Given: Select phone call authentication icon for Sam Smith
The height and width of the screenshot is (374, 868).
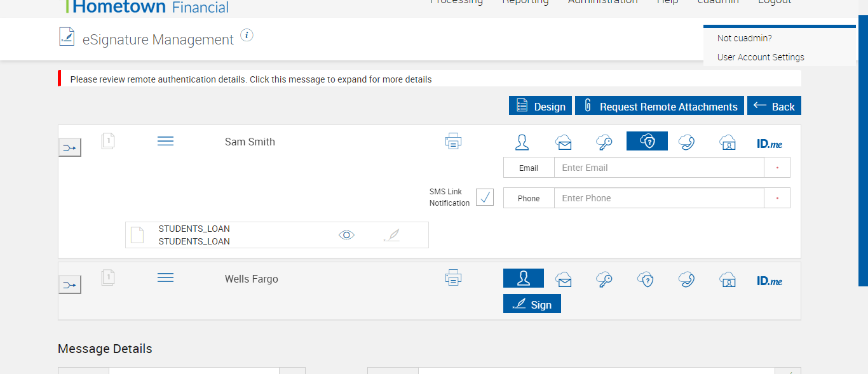Looking at the screenshot, I should tap(686, 142).
